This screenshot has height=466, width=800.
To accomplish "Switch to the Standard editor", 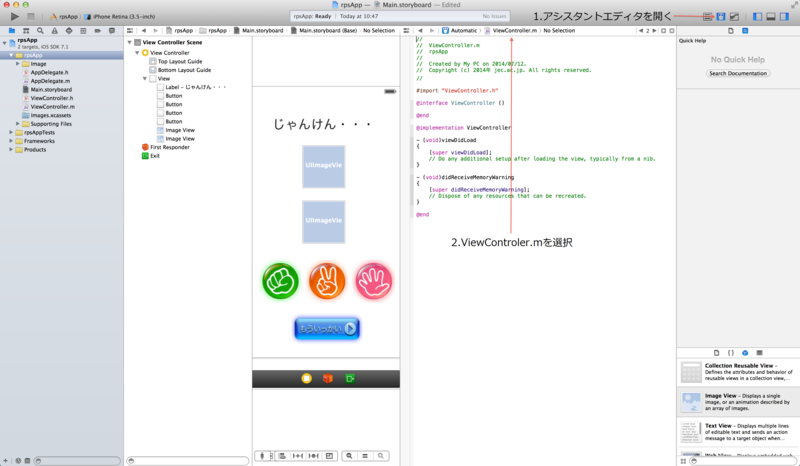I will 708,17.
